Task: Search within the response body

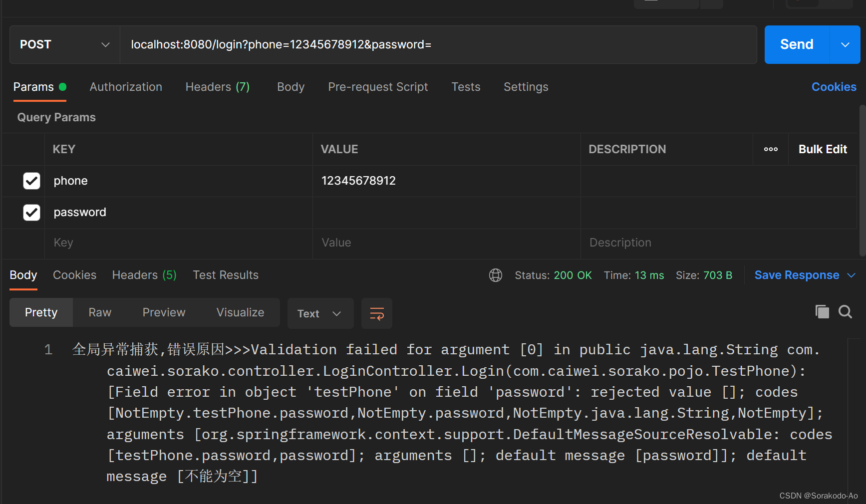Action: pos(845,311)
